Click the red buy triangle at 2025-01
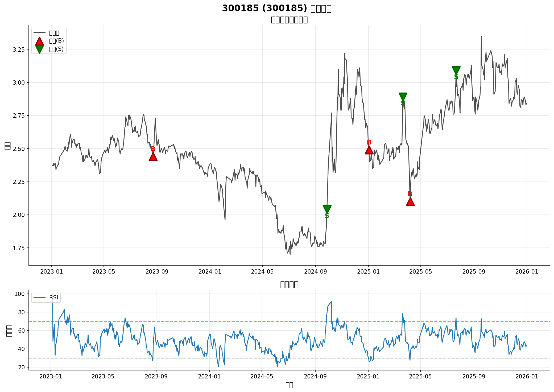 coord(369,150)
